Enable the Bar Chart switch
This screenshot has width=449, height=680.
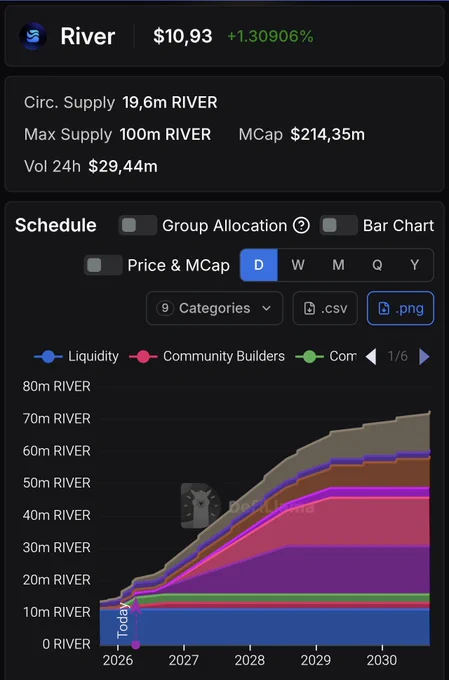339,226
